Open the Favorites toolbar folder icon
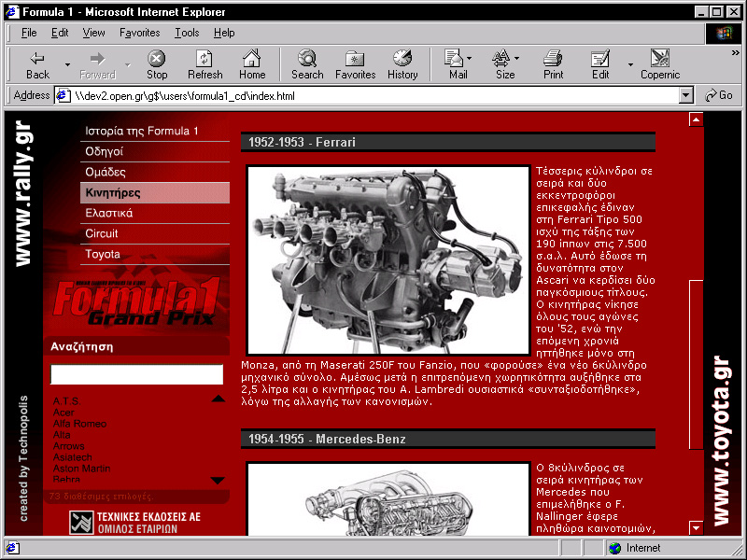Screen dimensions: 747x560 pyautogui.click(x=355, y=65)
